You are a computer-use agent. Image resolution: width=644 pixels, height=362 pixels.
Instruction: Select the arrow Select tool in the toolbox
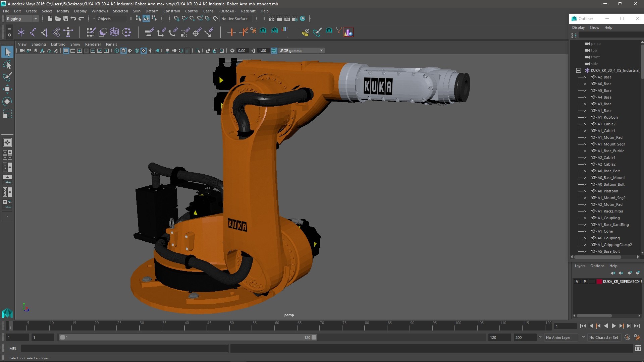[x=7, y=52]
